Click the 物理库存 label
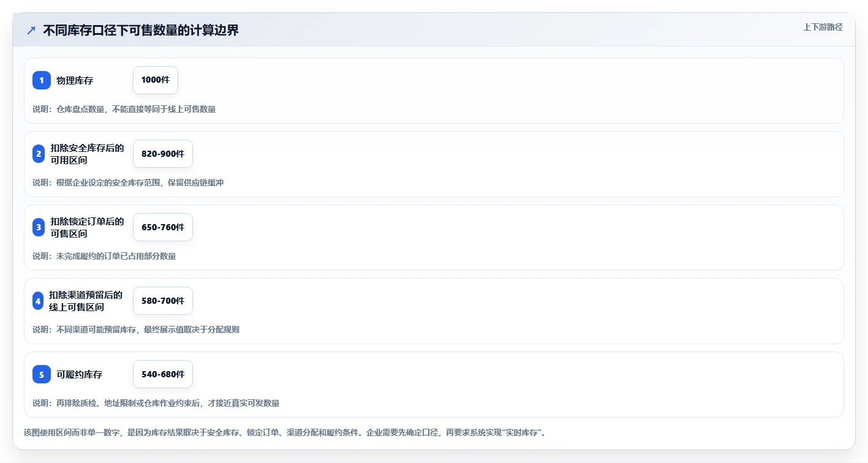Viewport: 868px width, 463px height. click(75, 80)
